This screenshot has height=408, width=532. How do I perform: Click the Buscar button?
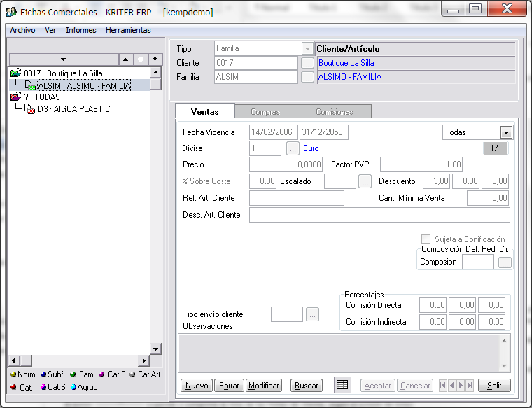(307, 386)
